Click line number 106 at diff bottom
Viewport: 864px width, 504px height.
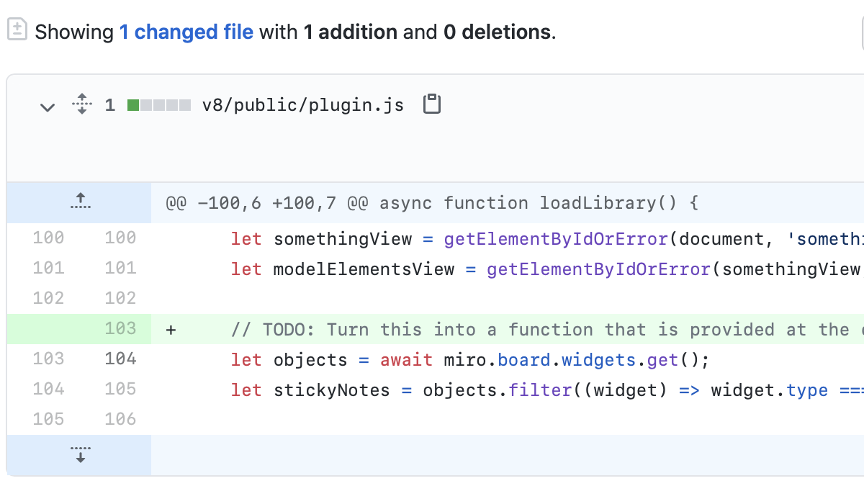click(120, 419)
